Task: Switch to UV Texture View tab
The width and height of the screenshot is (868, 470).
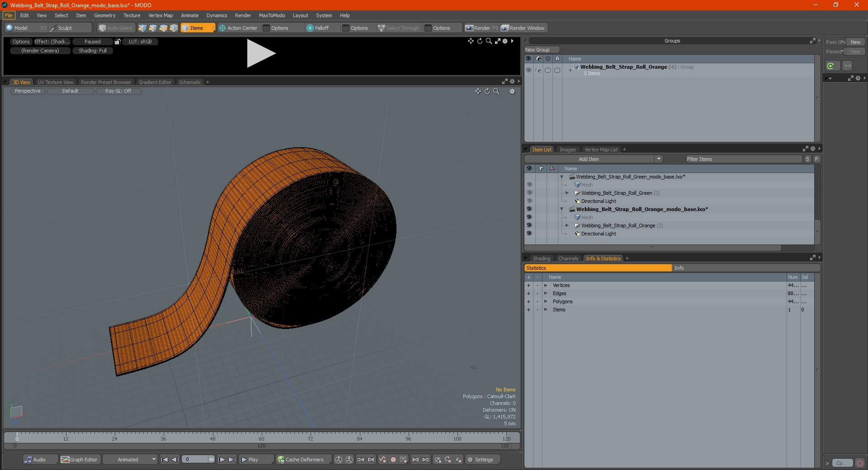Action: (x=56, y=82)
